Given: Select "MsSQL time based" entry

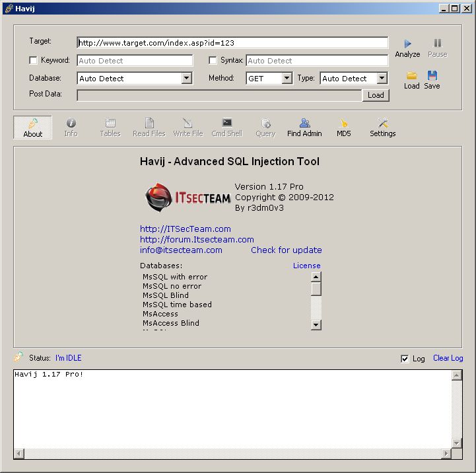Looking at the screenshot, I should [x=177, y=305].
